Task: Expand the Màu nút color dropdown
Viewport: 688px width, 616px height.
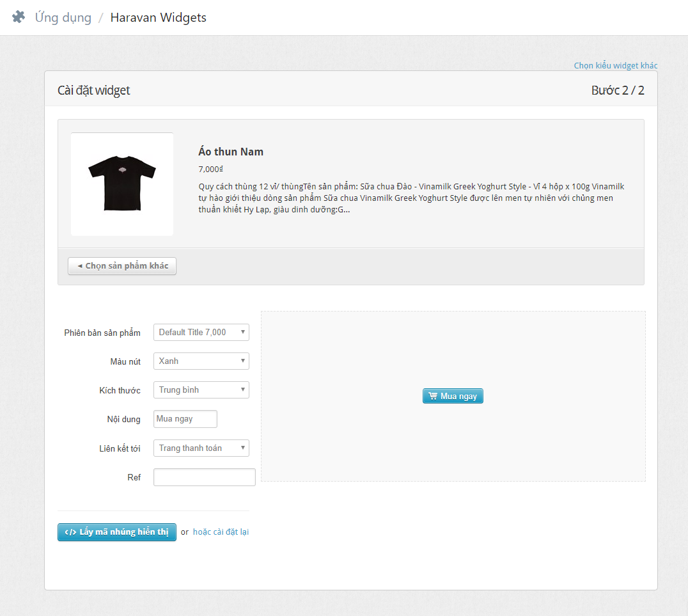Action: tap(201, 361)
